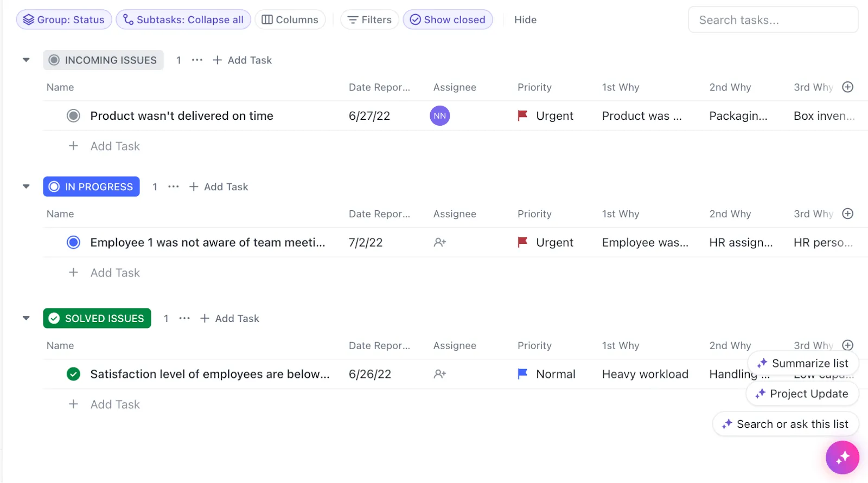Collapse the Incoming Issues group
This screenshot has height=483, width=868.
tap(26, 60)
